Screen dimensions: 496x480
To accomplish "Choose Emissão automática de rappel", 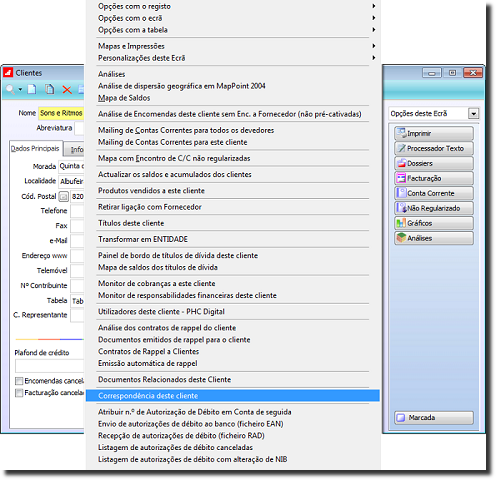I will [x=233, y=363].
